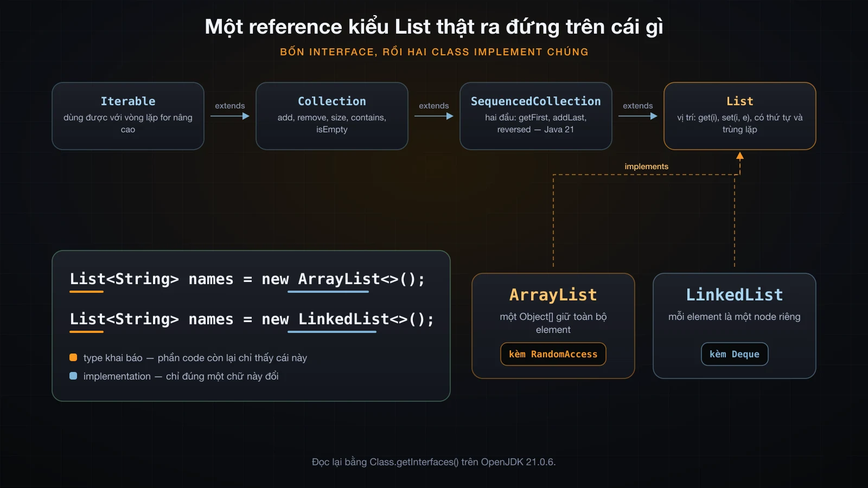Click the List interface box

click(740, 116)
